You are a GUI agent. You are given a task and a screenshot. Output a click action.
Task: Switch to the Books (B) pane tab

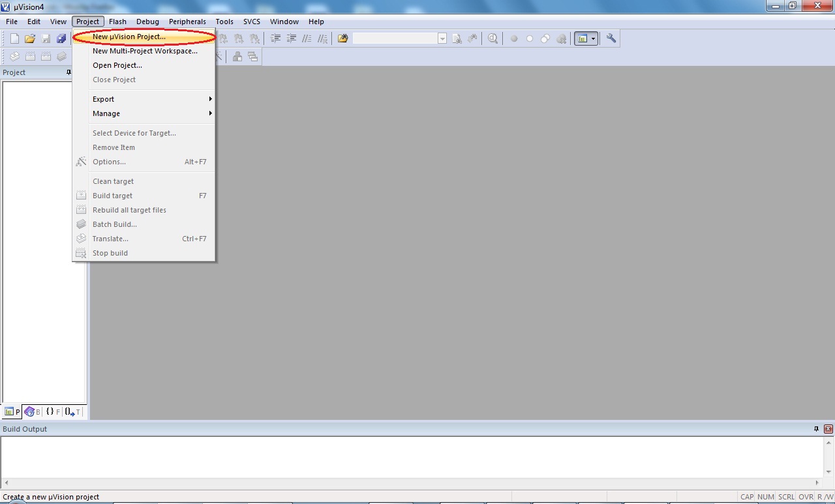point(32,411)
